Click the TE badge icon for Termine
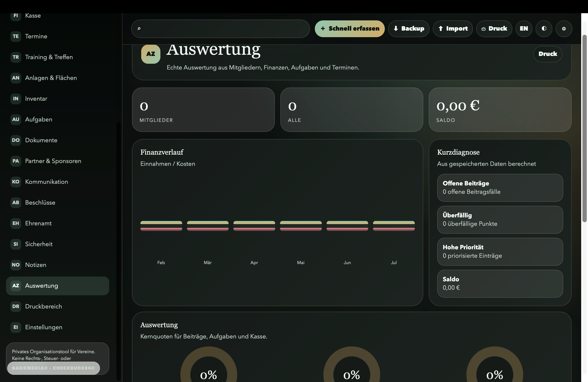Screen dimensions: 588x382 pyautogui.click(x=16, y=36)
